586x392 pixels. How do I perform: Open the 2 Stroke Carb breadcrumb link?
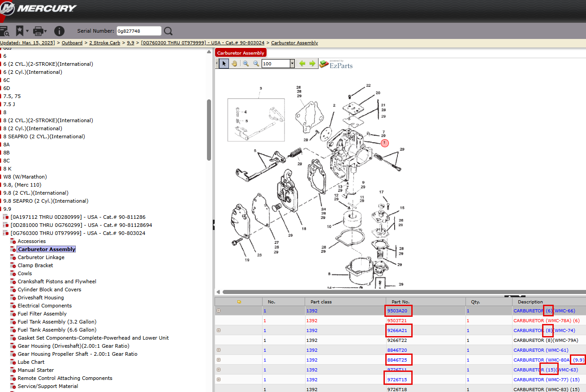point(104,43)
